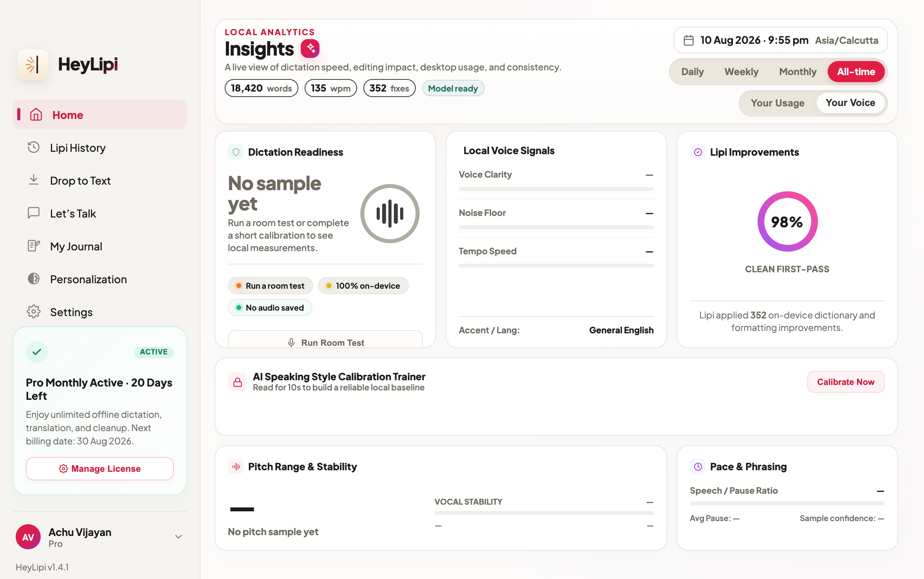Click the Run a room test chip

(271, 286)
